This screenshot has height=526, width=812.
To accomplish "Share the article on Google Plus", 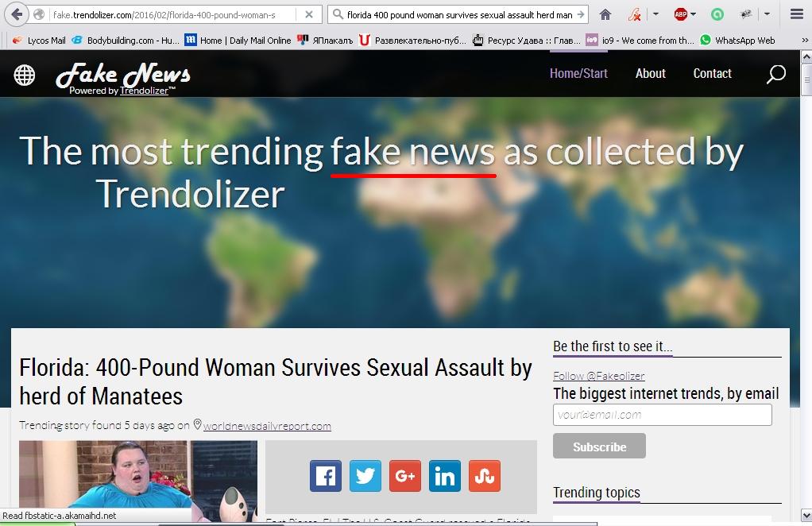I will [x=405, y=476].
